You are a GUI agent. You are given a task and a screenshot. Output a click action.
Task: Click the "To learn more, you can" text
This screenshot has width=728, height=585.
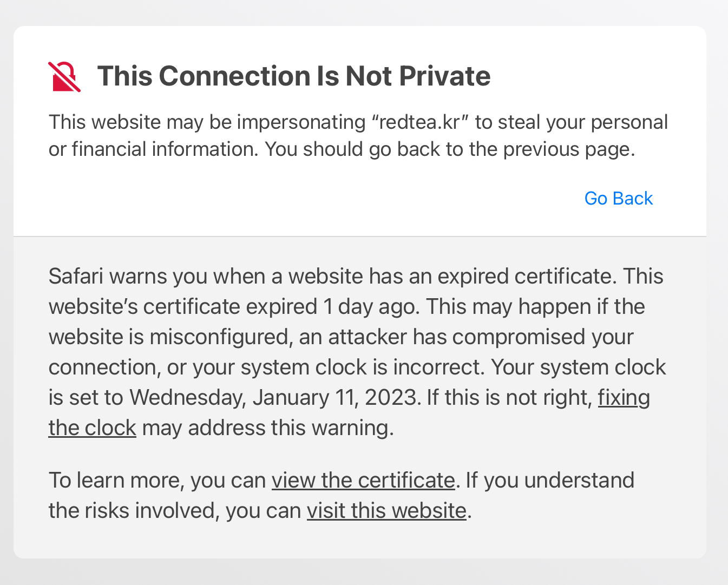(x=157, y=481)
